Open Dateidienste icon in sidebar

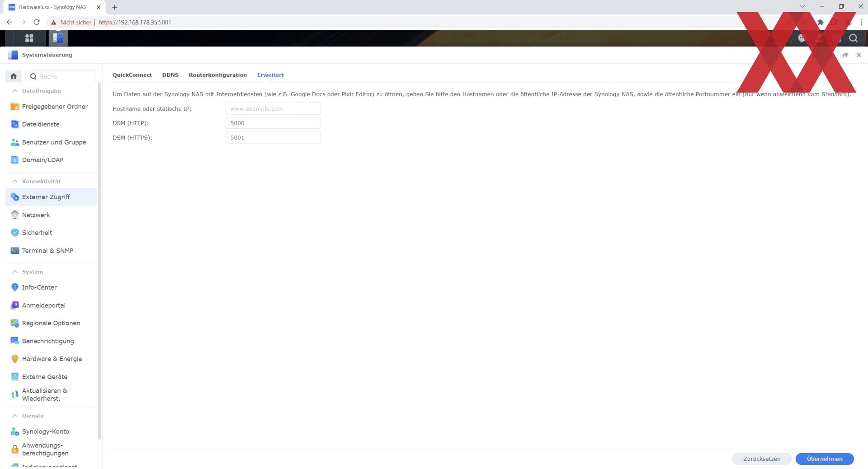coord(15,124)
